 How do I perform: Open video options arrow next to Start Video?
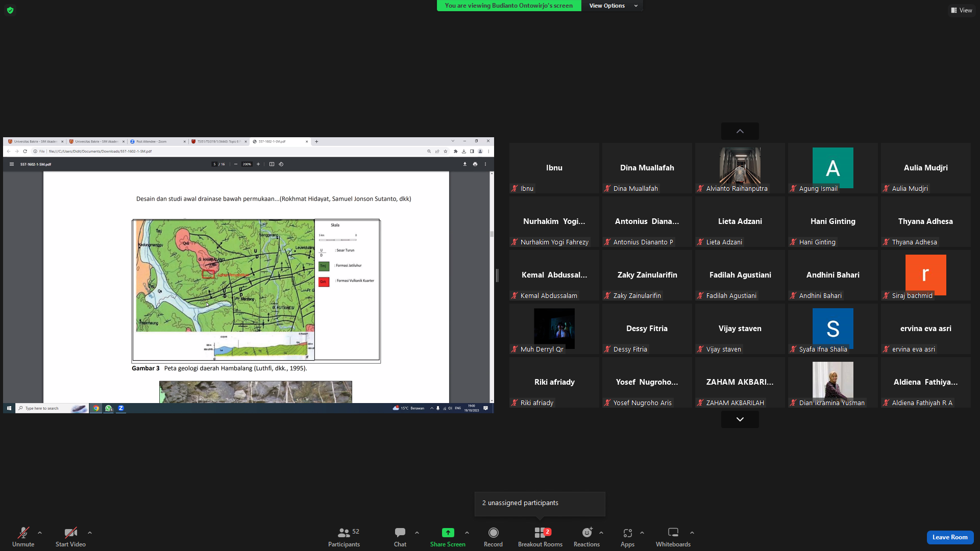click(90, 533)
